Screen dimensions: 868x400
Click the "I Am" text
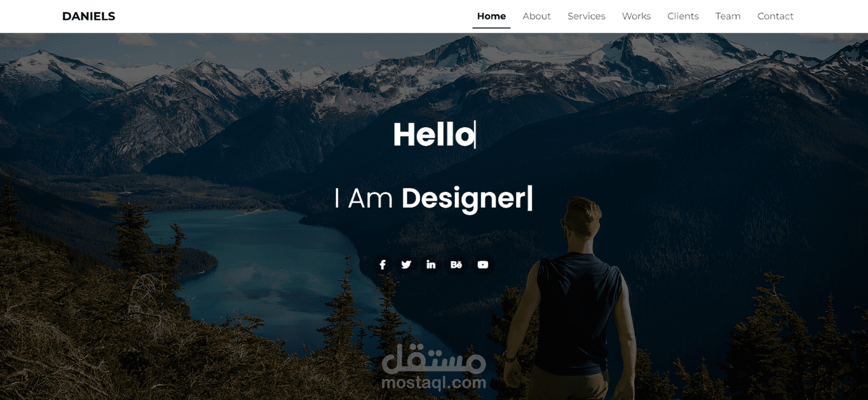[x=363, y=199]
